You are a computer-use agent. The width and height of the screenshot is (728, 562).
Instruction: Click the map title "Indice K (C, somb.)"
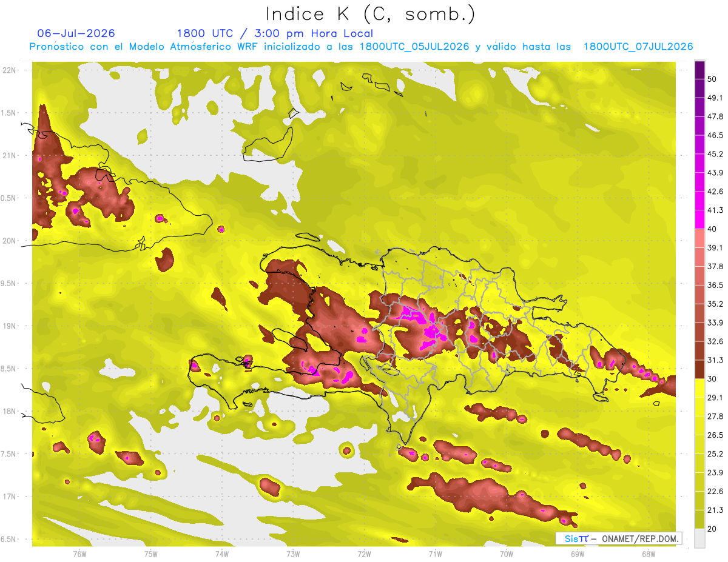pos(371,14)
